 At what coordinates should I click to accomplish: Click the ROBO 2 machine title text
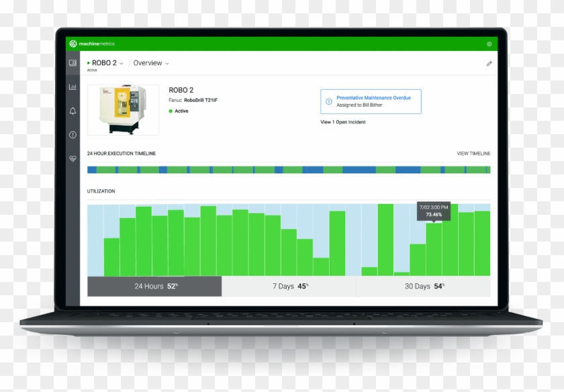[181, 90]
